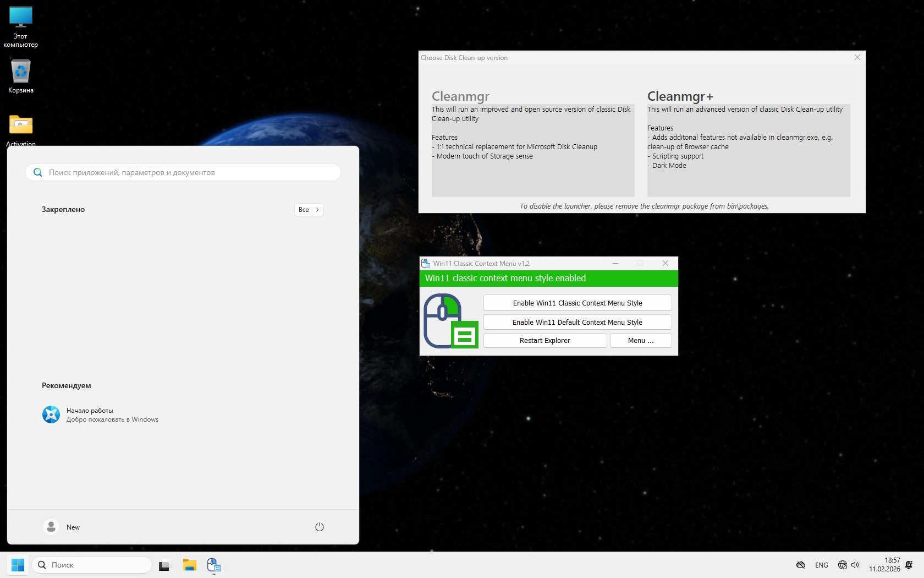Open the clock showing 18:57
924x578 pixels.
884,565
